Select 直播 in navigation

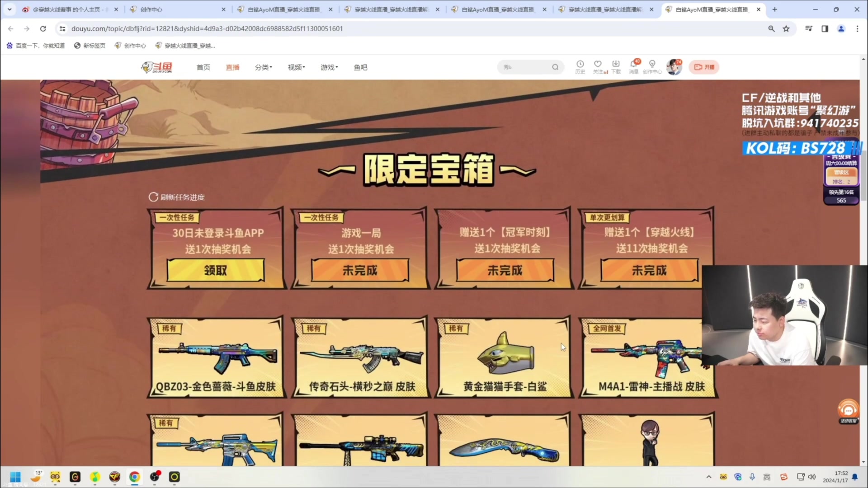(232, 67)
